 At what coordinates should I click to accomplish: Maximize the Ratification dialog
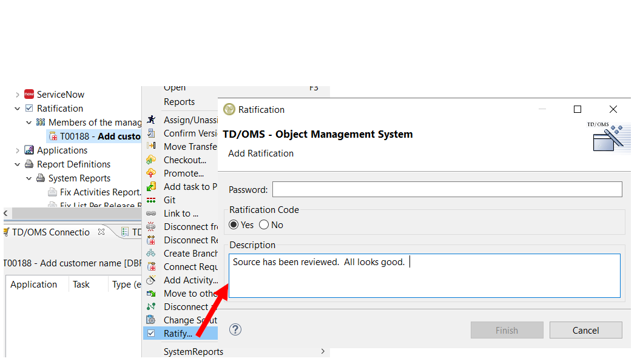pyautogui.click(x=577, y=109)
